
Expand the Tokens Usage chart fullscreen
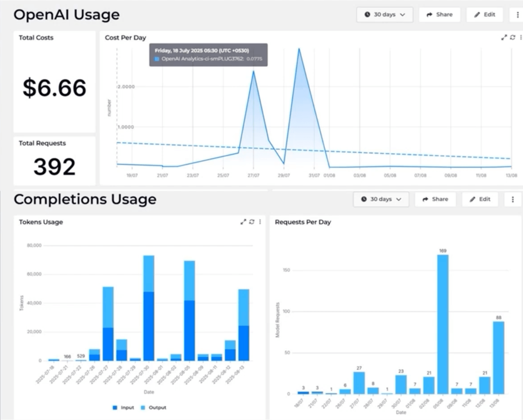coord(243,222)
